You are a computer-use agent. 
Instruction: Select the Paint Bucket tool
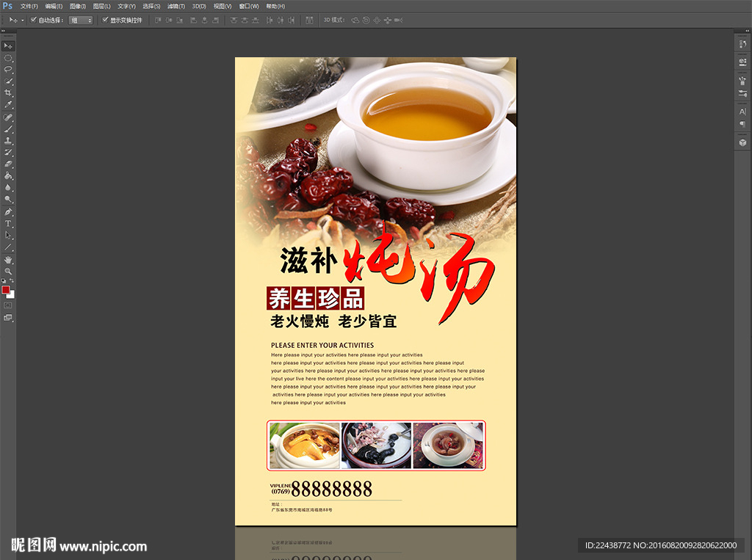8,176
